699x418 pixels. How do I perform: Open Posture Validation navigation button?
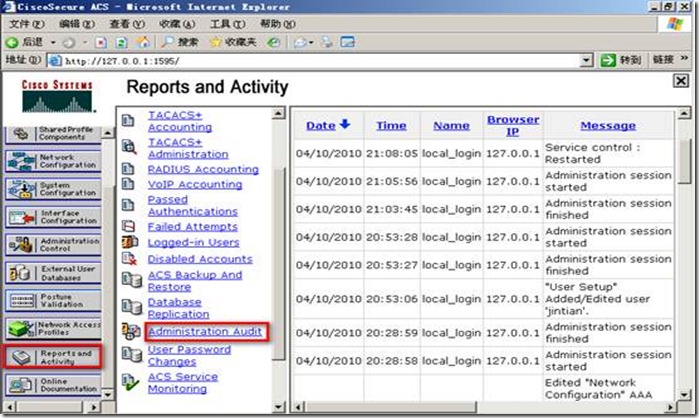[53, 300]
